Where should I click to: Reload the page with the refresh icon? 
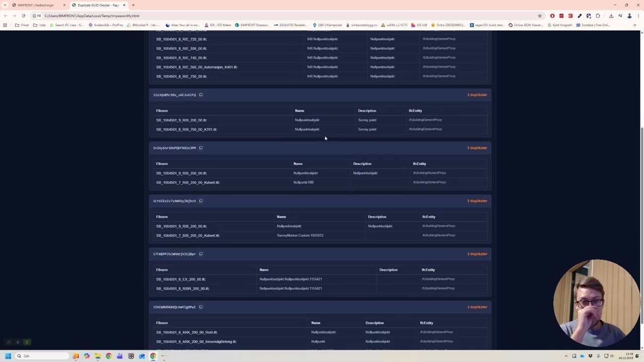pyautogui.click(x=23, y=16)
